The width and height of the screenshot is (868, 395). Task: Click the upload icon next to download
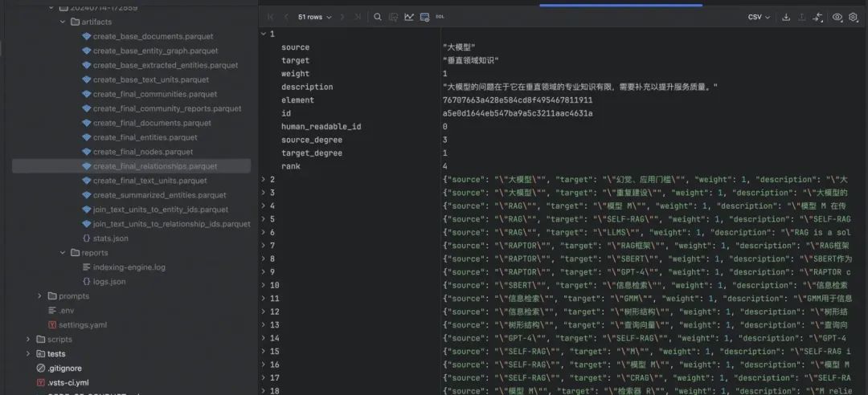pyautogui.click(x=801, y=17)
